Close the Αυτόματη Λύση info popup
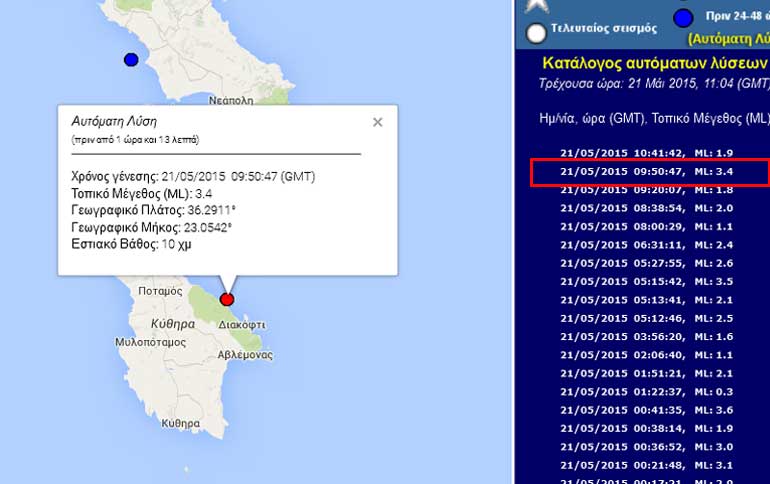Image resolution: width=770 pixels, height=484 pixels. [377, 122]
